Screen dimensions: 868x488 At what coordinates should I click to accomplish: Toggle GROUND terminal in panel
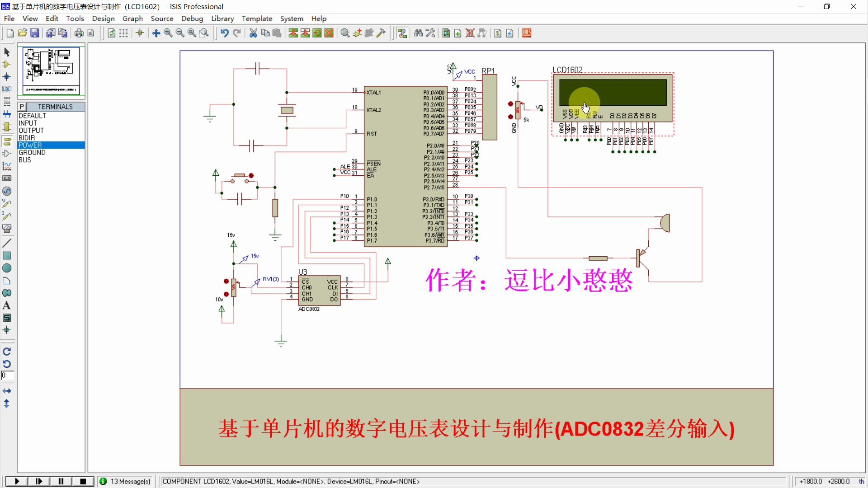click(32, 153)
